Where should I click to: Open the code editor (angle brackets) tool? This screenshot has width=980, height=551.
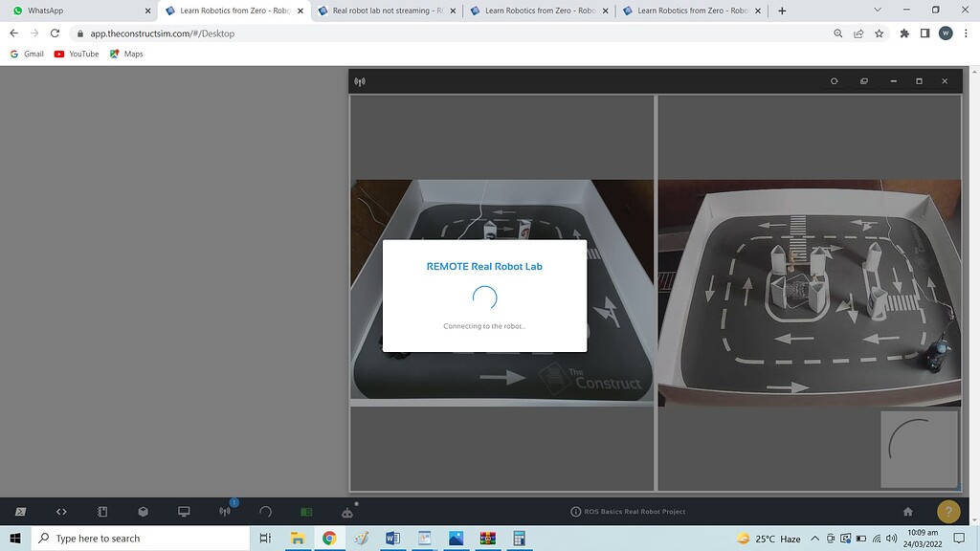61,512
